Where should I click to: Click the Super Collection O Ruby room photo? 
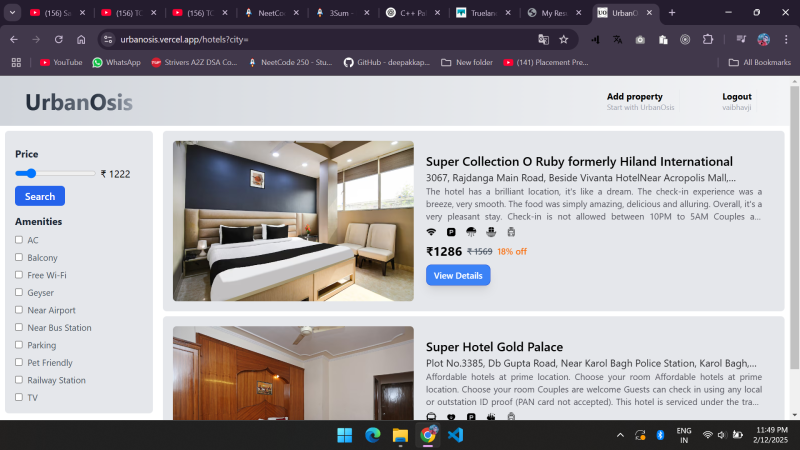click(x=293, y=221)
